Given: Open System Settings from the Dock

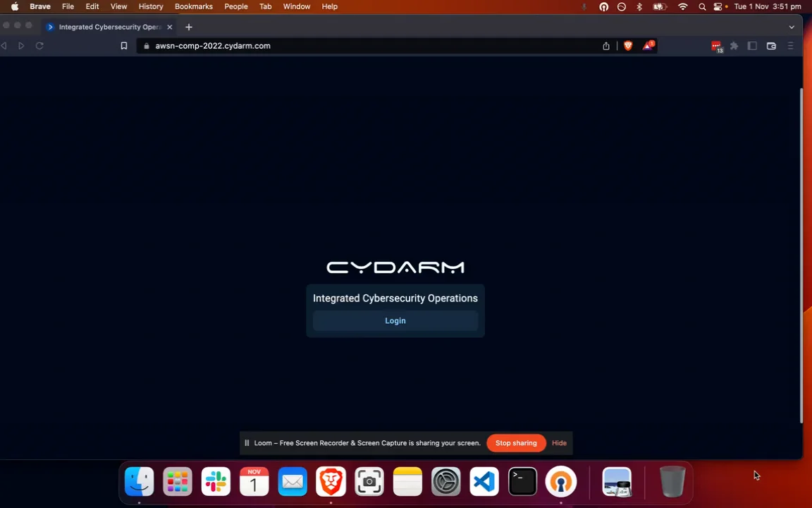Looking at the screenshot, I should (446, 482).
